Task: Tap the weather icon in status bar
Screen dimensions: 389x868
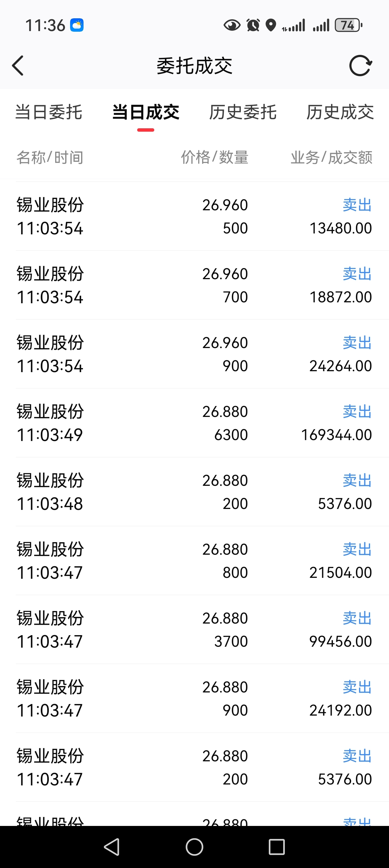Action: [77, 25]
